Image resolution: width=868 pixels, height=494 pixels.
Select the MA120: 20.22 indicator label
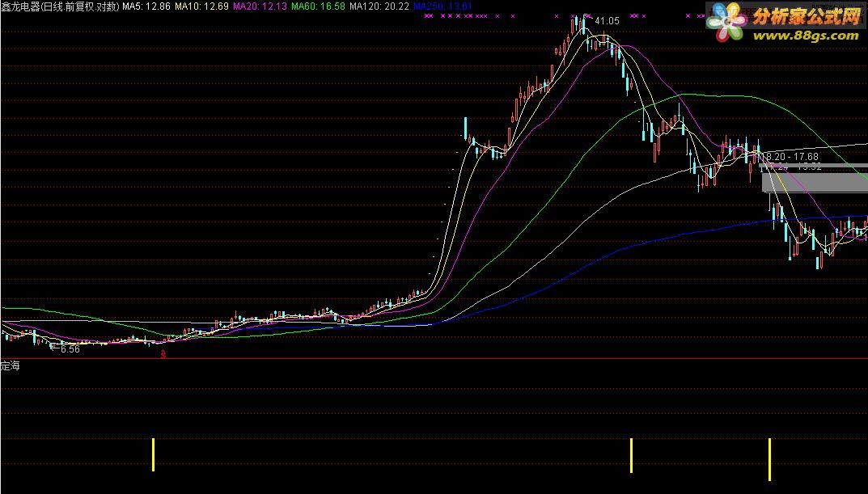click(x=379, y=6)
